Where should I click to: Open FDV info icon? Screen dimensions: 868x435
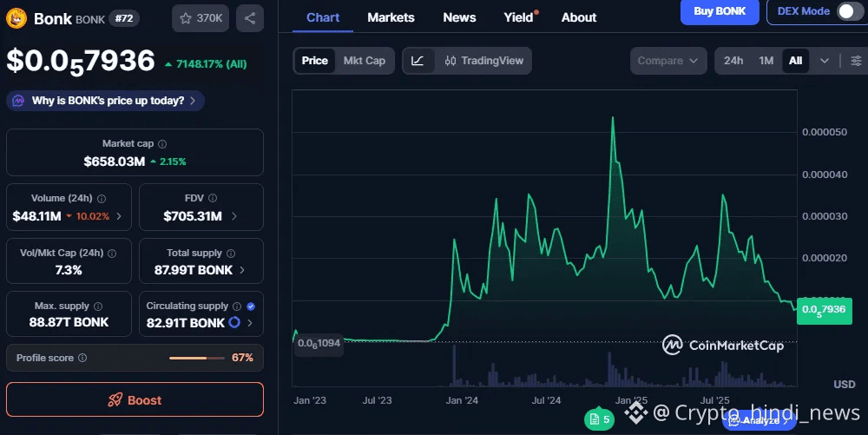[213, 198]
